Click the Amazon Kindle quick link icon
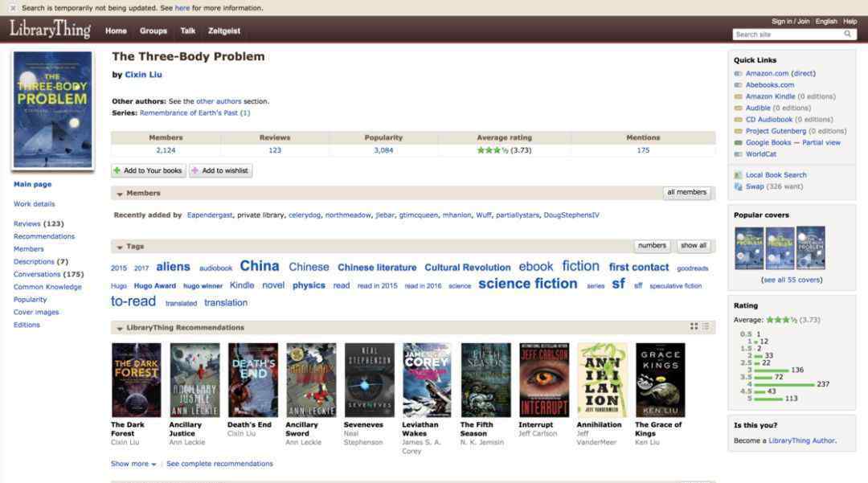This screenshot has height=483, width=868. point(738,96)
